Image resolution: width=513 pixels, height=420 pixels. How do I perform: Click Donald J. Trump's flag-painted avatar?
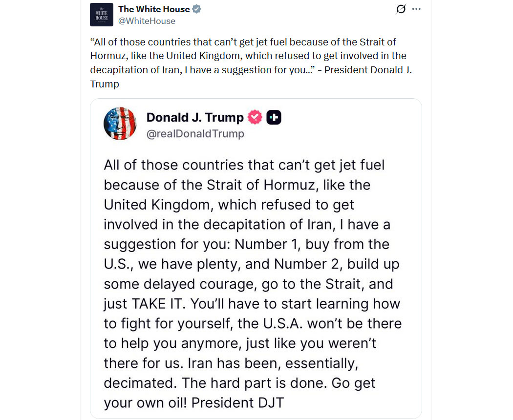[x=120, y=124]
